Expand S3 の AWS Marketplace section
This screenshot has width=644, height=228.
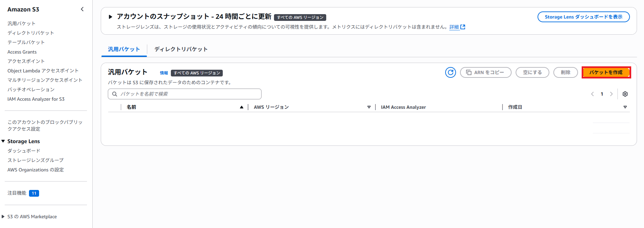coord(3,217)
